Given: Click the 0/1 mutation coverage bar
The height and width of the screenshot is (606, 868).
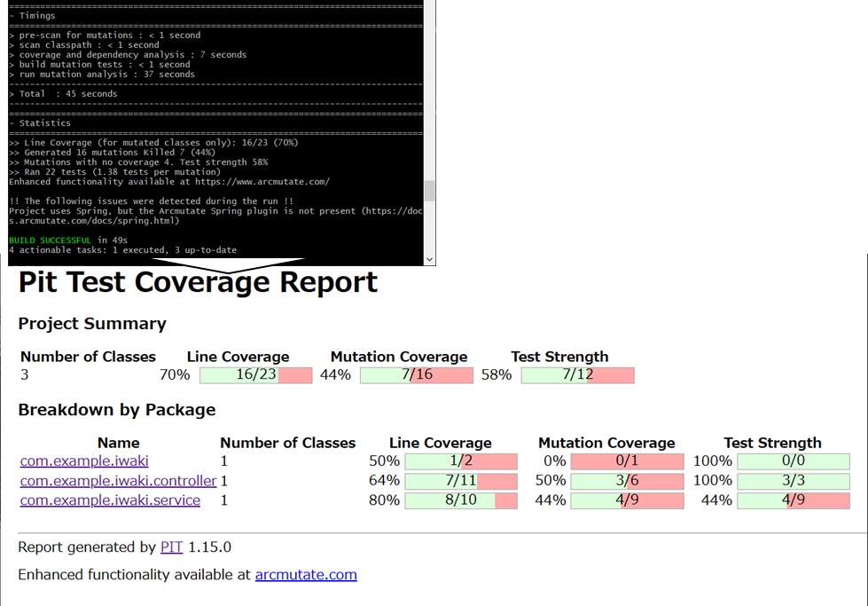Looking at the screenshot, I should pos(627,460).
